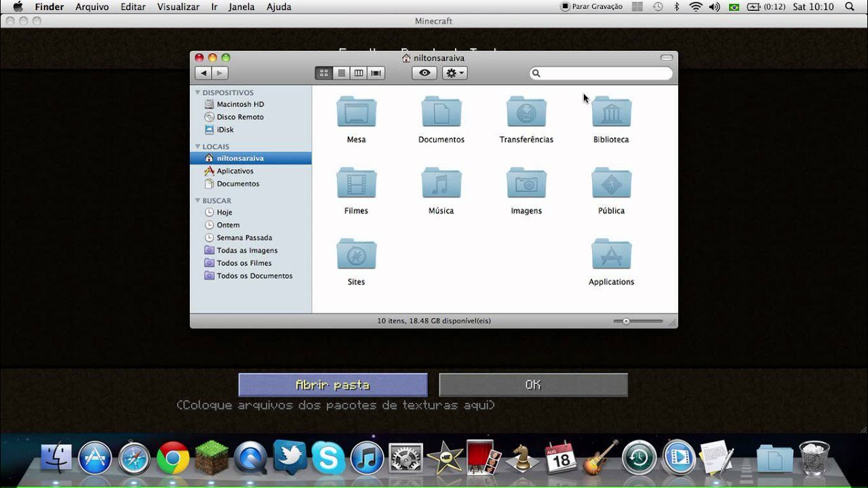This screenshot has height=488, width=868.
Task: Open Spotlight search magnifier
Action: click(x=850, y=7)
